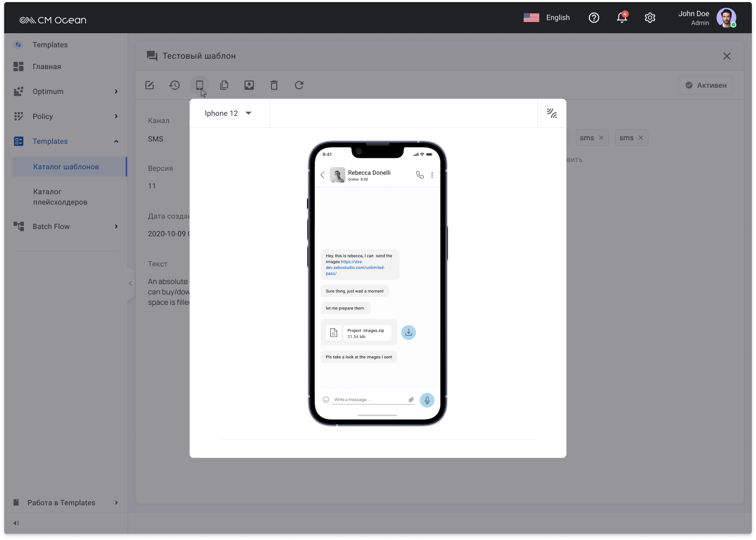Open the help question mark icon

(594, 18)
